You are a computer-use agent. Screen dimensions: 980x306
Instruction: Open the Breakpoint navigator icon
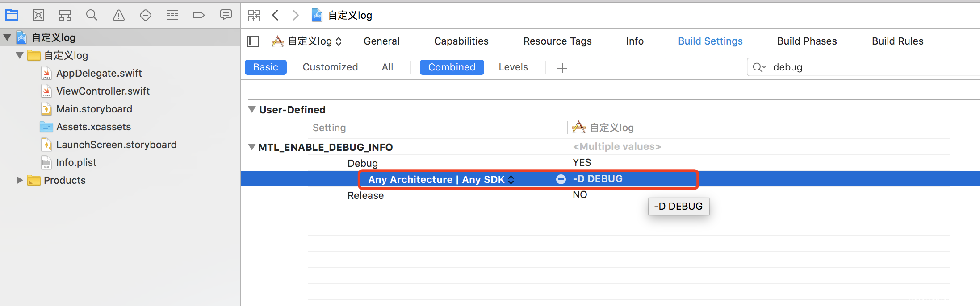click(x=199, y=16)
